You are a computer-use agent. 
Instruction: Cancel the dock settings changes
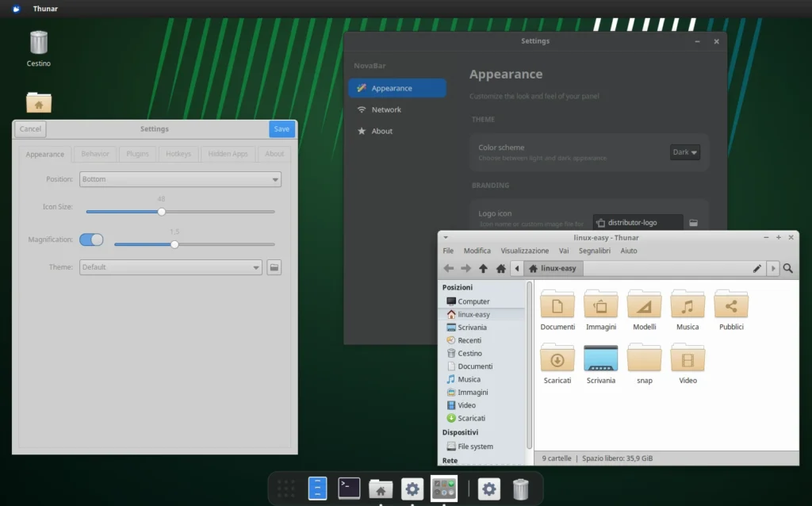pyautogui.click(x=30, y=128)
